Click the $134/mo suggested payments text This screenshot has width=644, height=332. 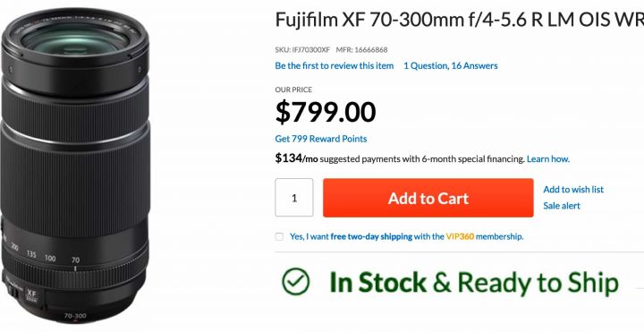click(400, 158)
